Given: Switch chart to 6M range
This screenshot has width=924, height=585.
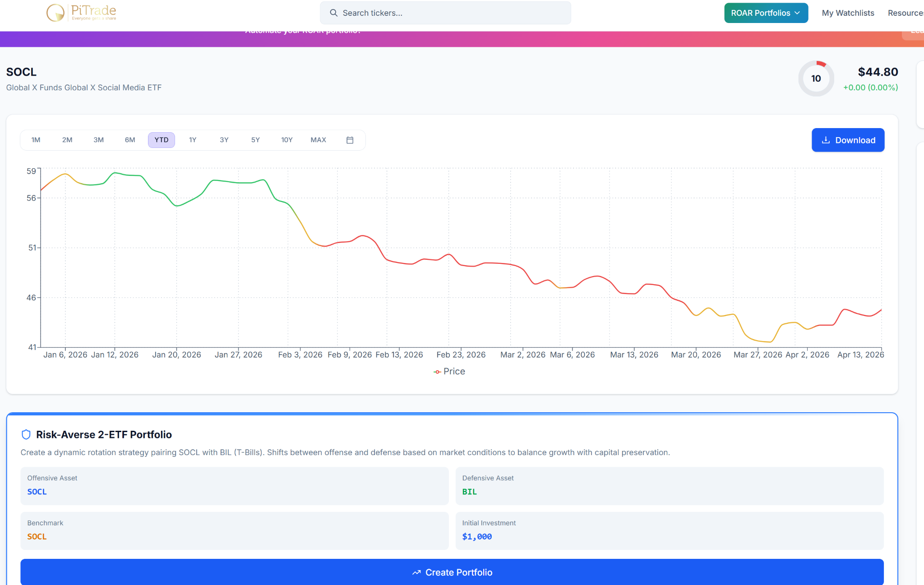Looking at the screenshot, I should (x=130, y=140).
